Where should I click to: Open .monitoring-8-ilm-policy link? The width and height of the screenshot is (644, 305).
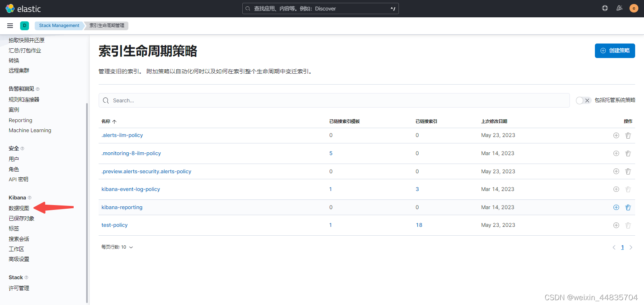[x=131, y=154]
